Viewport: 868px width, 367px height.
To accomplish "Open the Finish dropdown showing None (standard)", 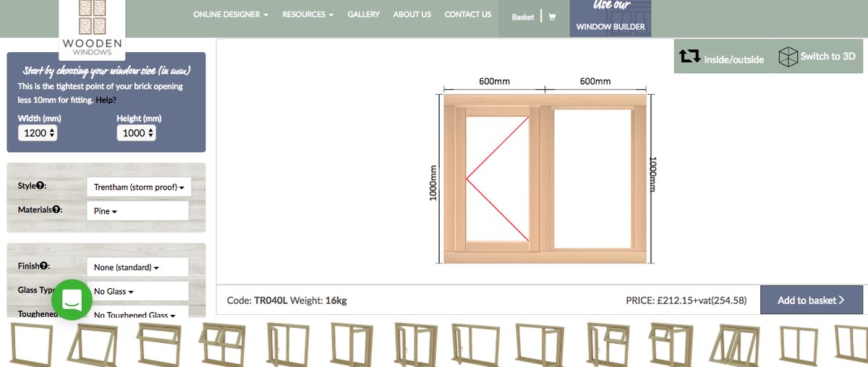I will pyautogui.click(x=137, y=267).
